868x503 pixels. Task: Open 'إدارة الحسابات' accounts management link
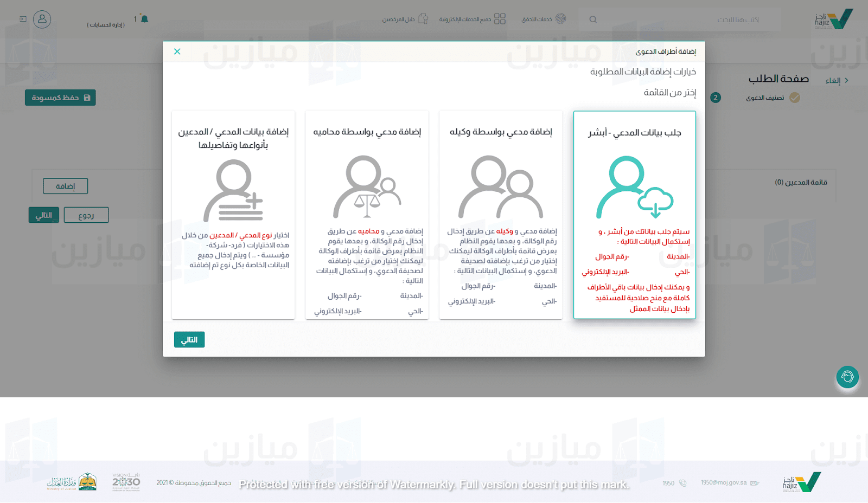pos(106,25)
